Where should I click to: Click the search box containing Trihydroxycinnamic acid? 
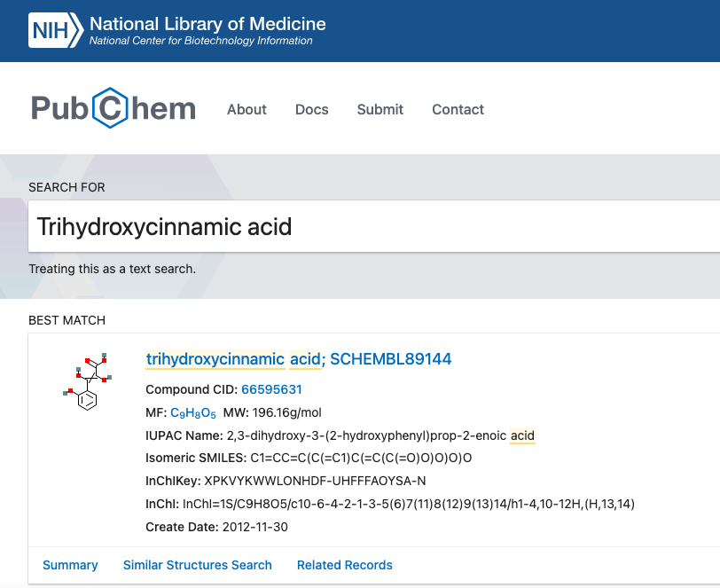click(x=374, y=226)
